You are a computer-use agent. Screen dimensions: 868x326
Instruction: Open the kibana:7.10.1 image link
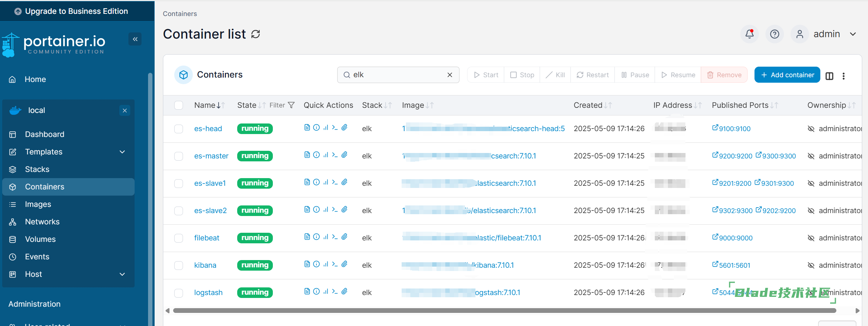coord(458,265)
